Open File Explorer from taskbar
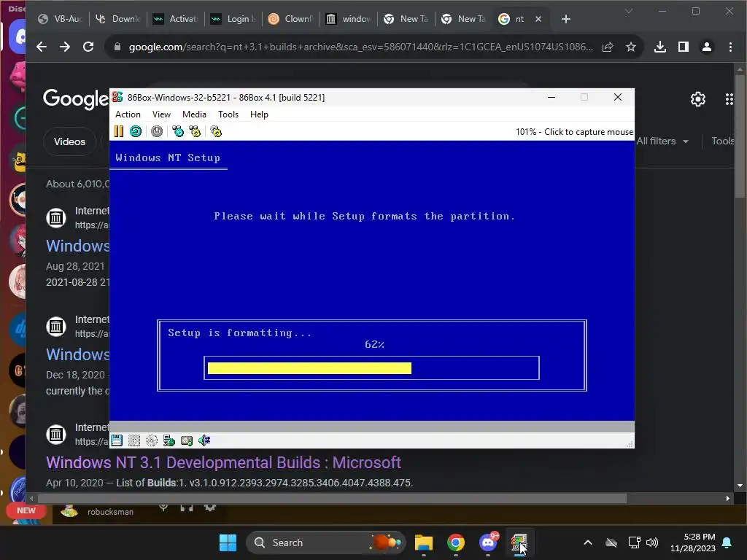Image resolution: width=747 pixels, height=560 pixels. tap(424, 542)
